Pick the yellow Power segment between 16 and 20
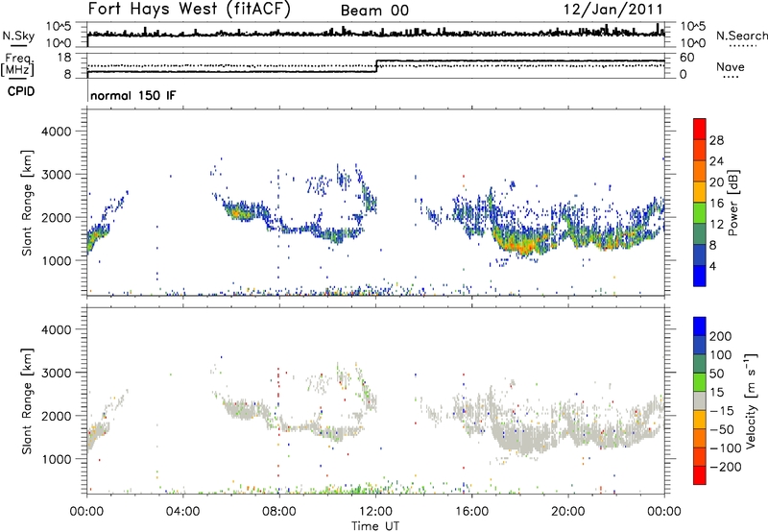The height and width of the screenshot is (532, 768). pyautogui.click(x=700, y=192)
